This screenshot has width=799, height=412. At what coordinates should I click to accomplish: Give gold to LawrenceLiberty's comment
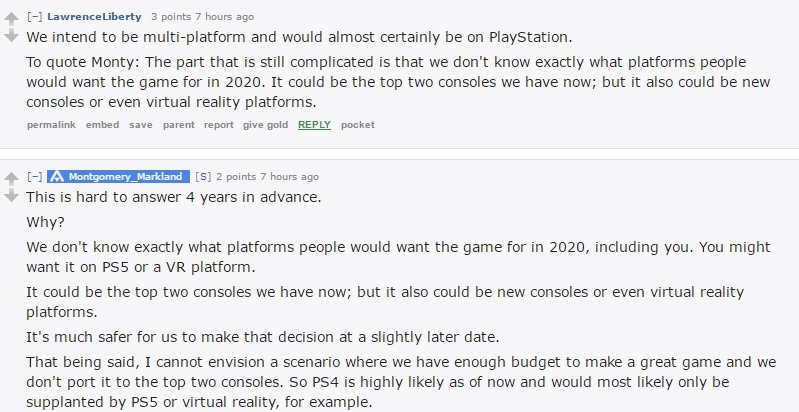[x=265, y=125]
